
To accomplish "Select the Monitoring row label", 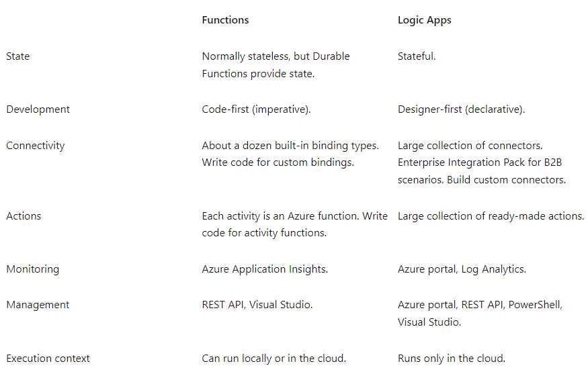I will [33, 269].
